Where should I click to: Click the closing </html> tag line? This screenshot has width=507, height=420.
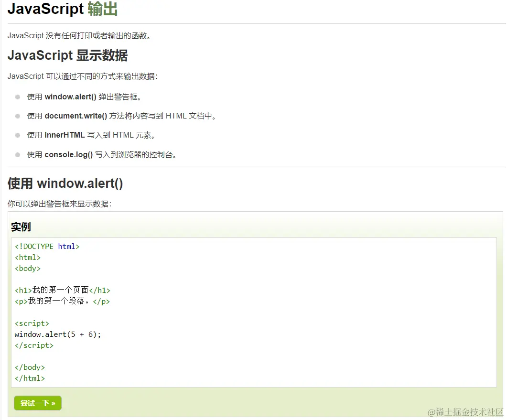tap(30, 378)
